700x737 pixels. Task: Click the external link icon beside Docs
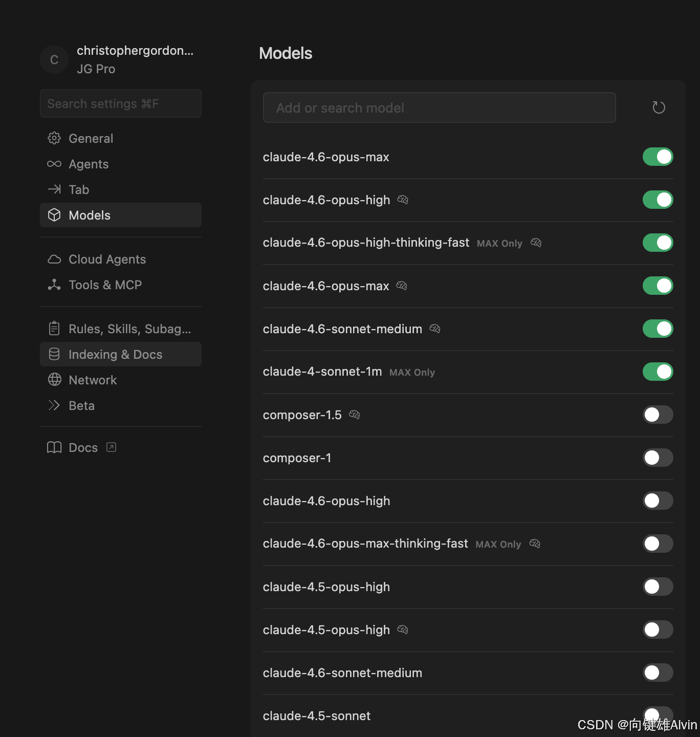pyautogui.click(x=111, y=447)
